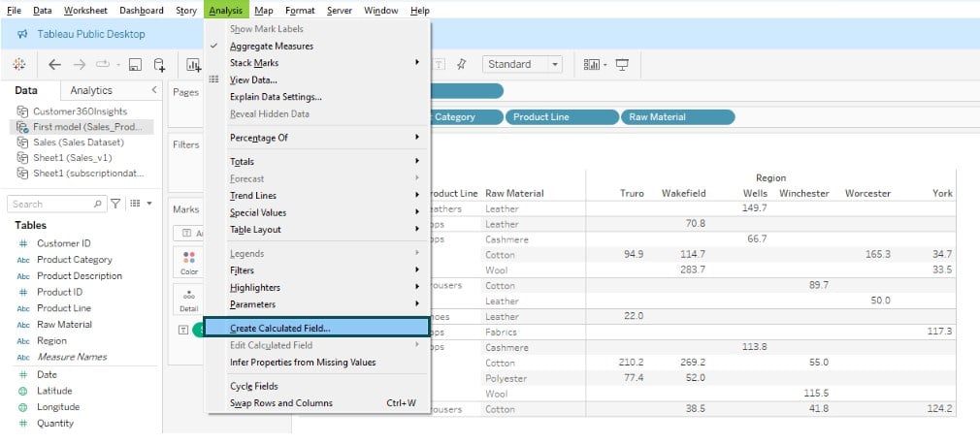The width and height of the screenshot is (980, 444).
Task: Select Infer Properties from Missing Values
Action: (317, 363)
